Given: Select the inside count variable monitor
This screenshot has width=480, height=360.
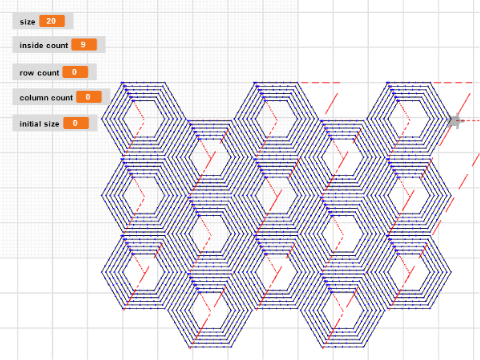Looking at the screenshot, I should tap(59, 45).
